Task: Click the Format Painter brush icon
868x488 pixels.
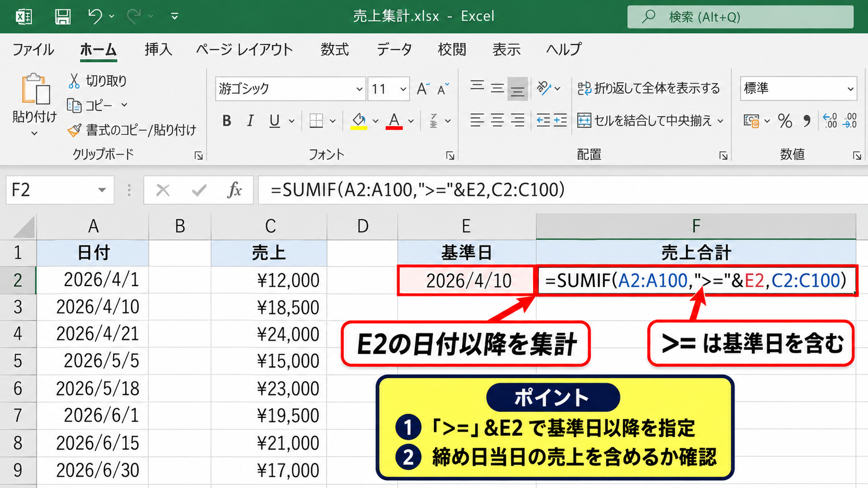Action: pyautogui.click(x=75, y=130)
